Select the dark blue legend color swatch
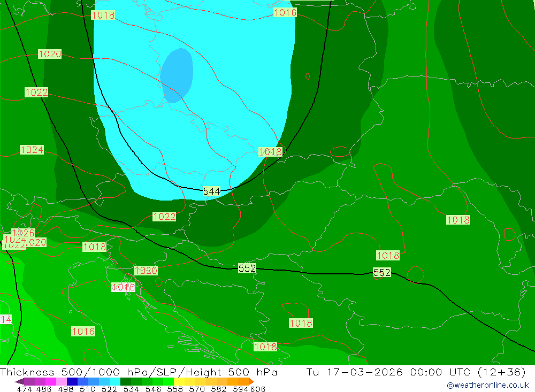The height and width of the screenshot is (392, 535). pyautogui.click(x=72, y=381)
